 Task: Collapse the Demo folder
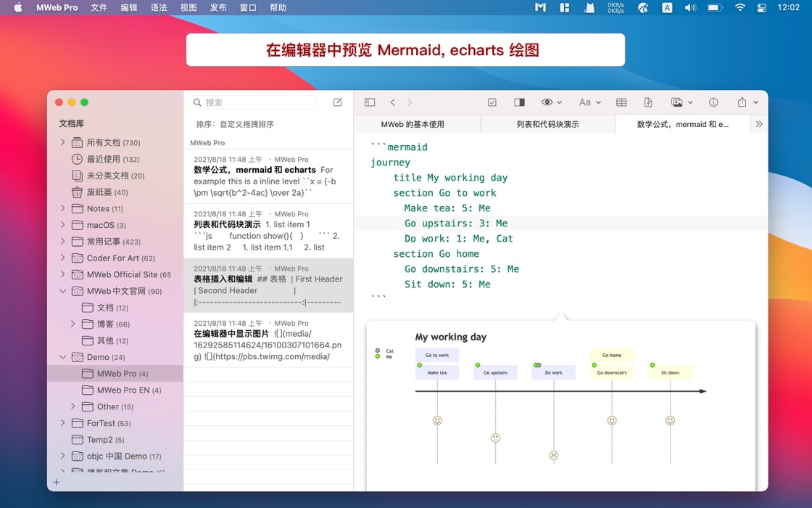[x=62, y=357]
